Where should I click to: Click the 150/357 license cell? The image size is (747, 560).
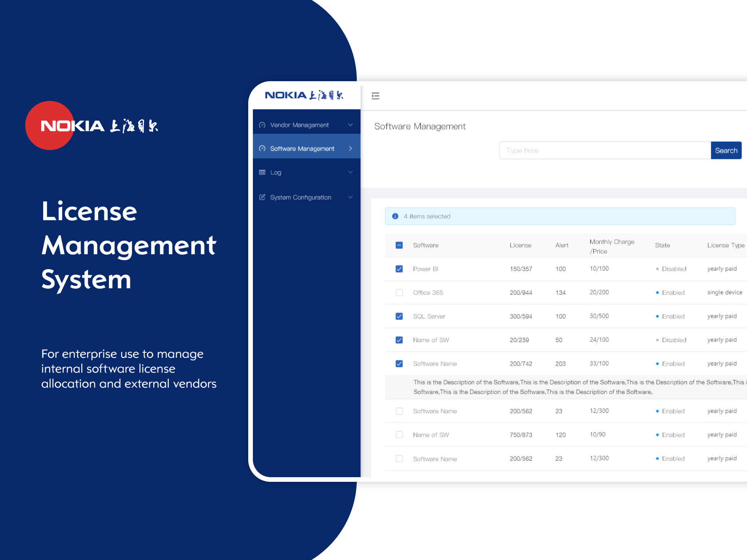[x=521, y=269]
